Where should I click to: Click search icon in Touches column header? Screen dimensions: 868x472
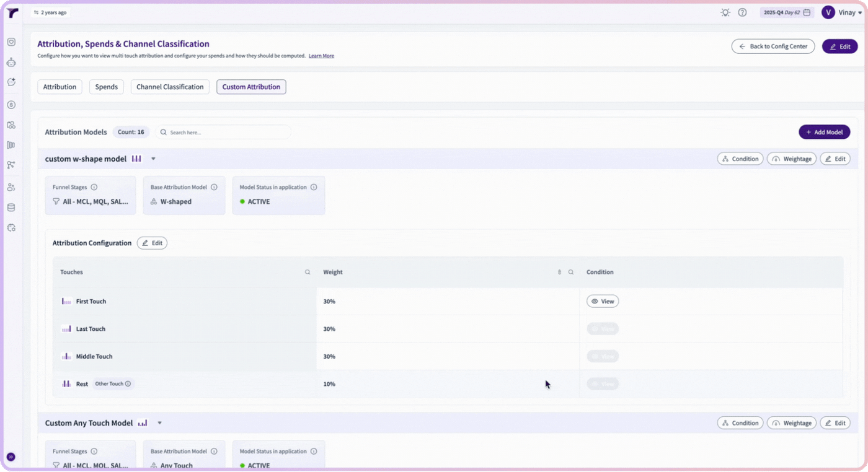(308, 272)
